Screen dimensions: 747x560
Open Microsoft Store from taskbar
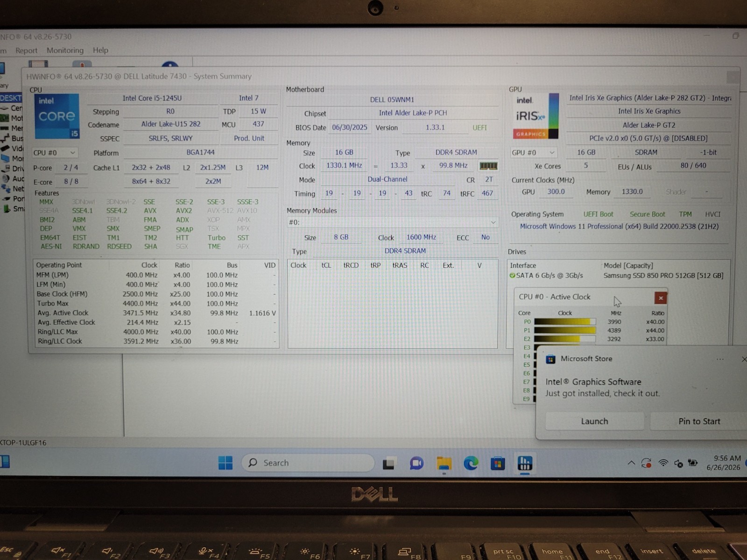[x=498, y=463]
